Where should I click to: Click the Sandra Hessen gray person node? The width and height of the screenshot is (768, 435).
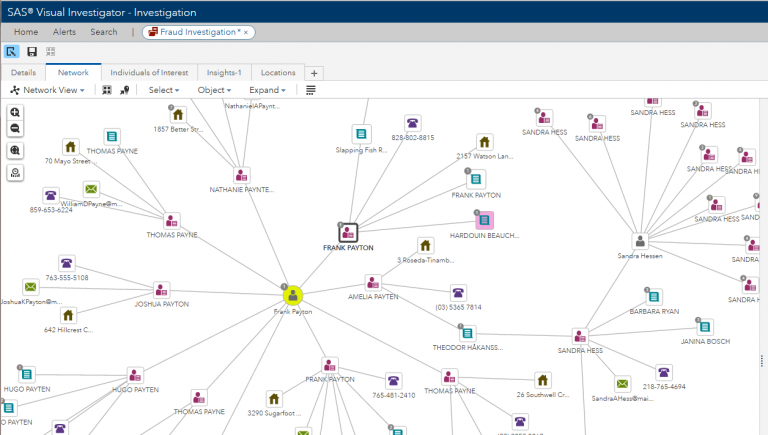(640, 240)
